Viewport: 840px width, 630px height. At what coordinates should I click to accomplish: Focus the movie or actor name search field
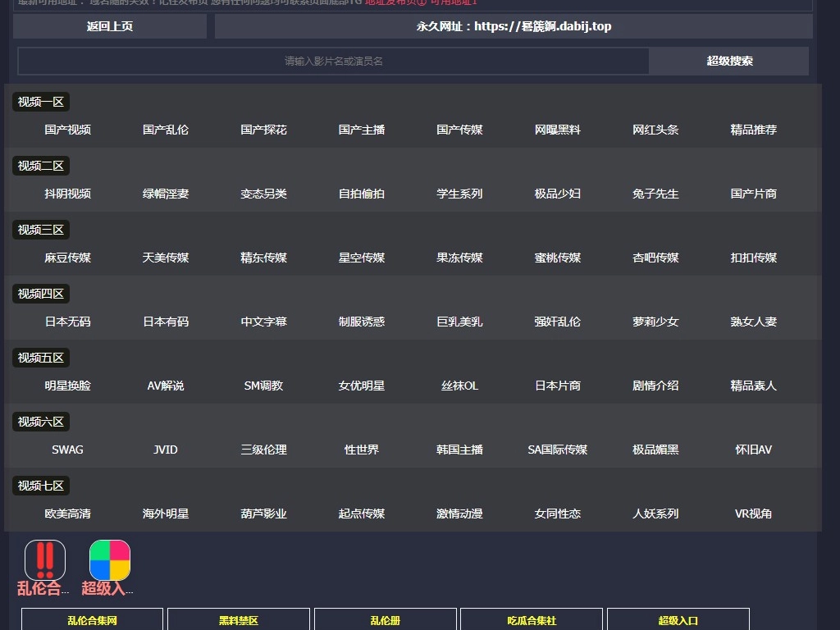[x=333, y=61]
